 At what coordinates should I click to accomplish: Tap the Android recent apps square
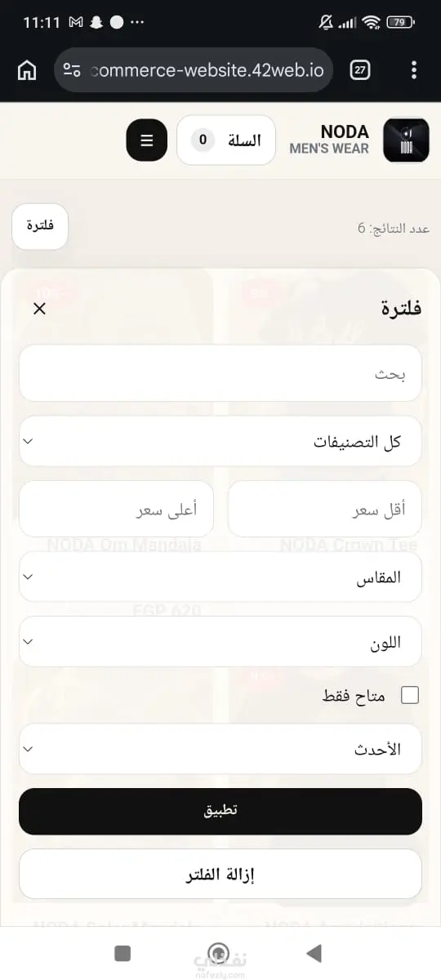click(x=122, y=953)
